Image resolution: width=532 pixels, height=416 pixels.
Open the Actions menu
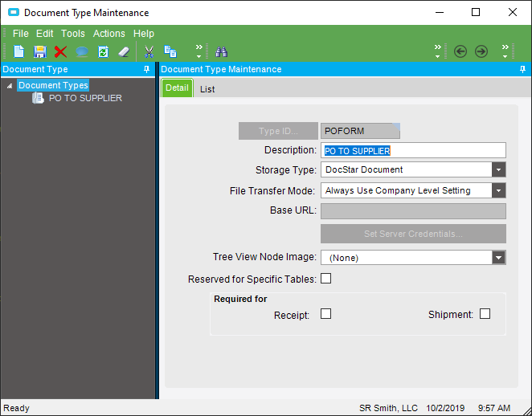(x=109, y=34)
